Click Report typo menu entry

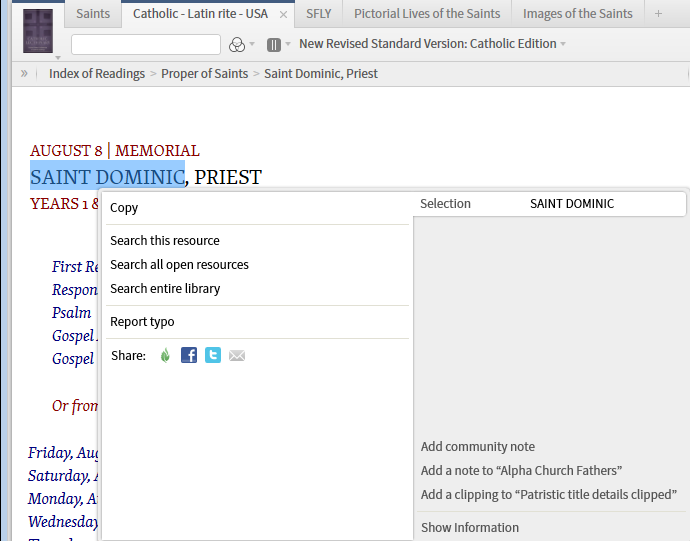(x=142, y=321)
